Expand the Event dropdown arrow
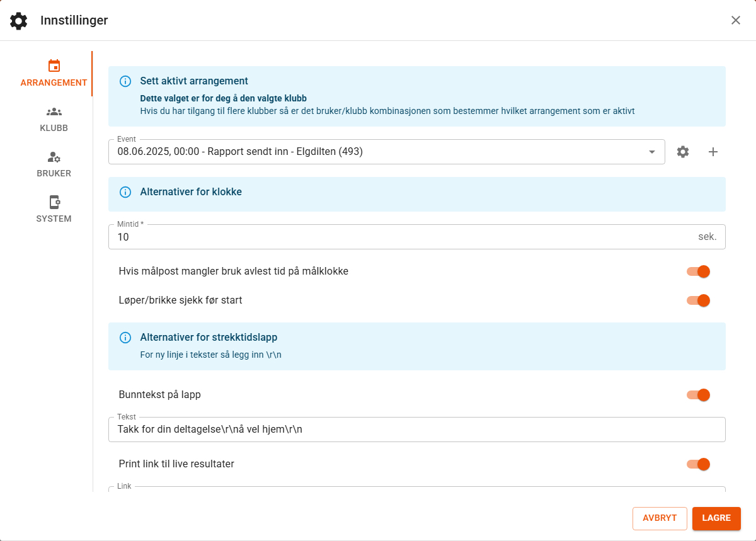The height and width of the screenshot is (541, 756). pos(652,152)
